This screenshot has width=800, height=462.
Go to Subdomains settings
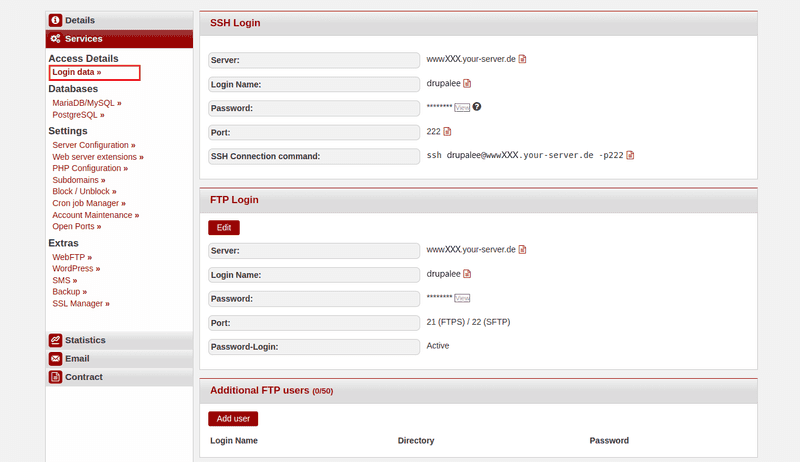pos(79,180)
